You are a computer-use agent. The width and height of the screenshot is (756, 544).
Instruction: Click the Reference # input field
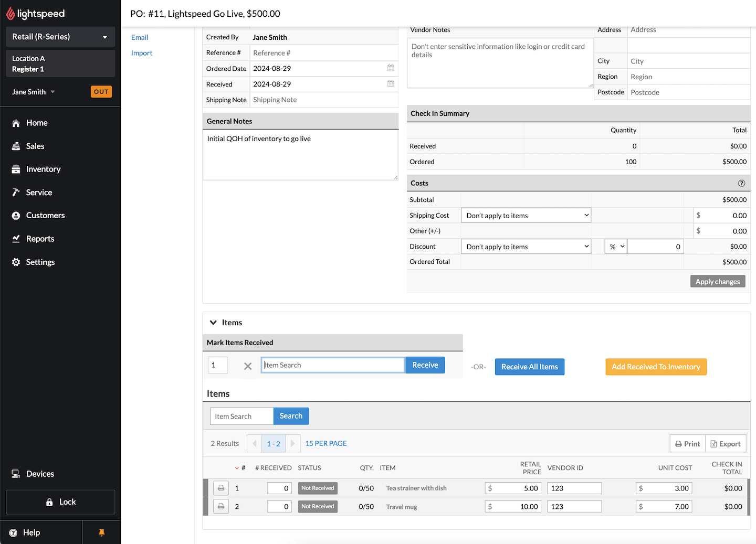[323, 53]
